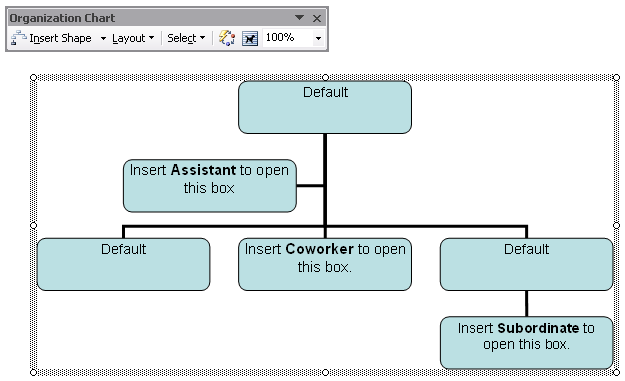The image size is (625, 381).
Task: Open the Select menu
Action: point(186,38)
